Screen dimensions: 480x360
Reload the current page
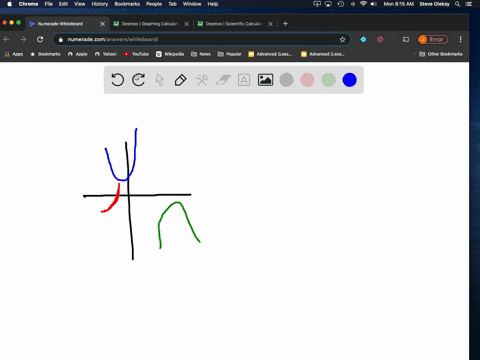(40, 39)
